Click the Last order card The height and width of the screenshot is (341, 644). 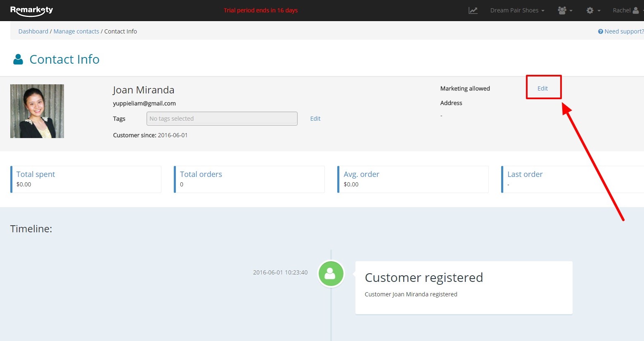[x=573, y=179]
